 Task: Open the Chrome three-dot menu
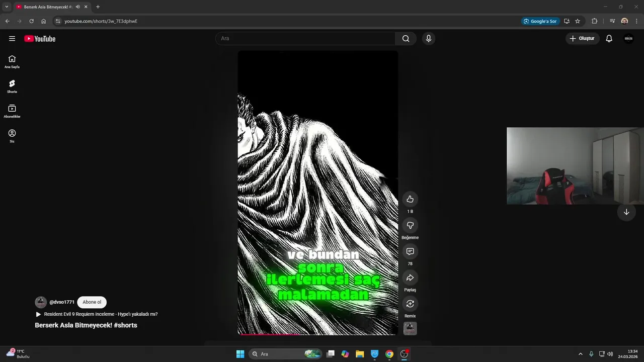tap(637, 21)
